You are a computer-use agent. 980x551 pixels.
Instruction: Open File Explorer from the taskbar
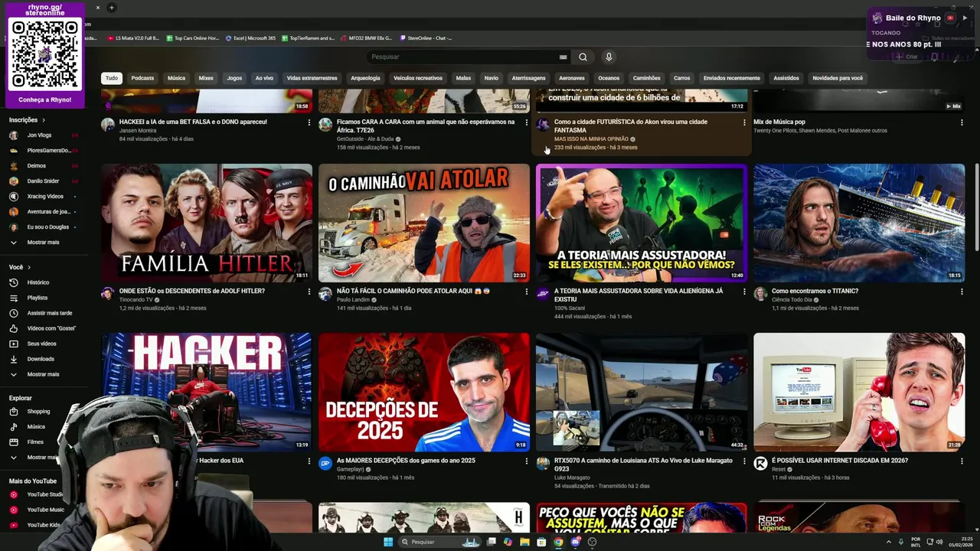[524, 542]
